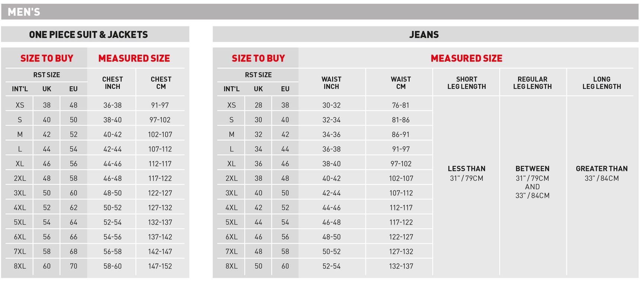Click the 147-152 chest CM cell
Screen dimensions: 644x282
[x=160, y=266]
